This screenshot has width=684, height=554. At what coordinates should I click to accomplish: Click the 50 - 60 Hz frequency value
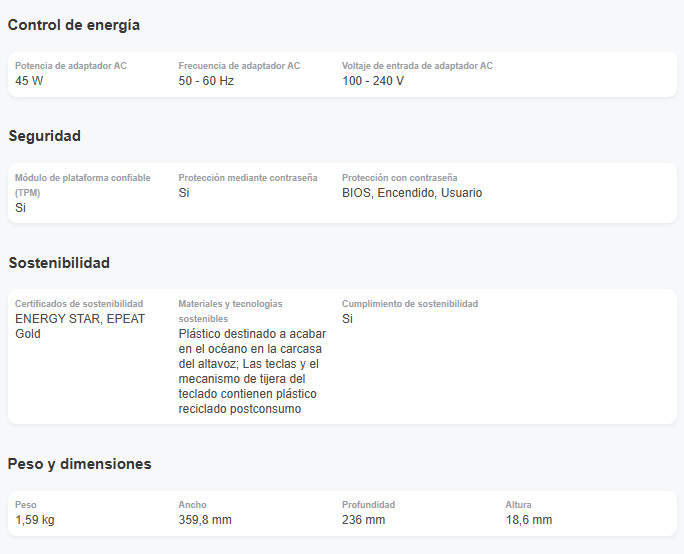[206, 81]
